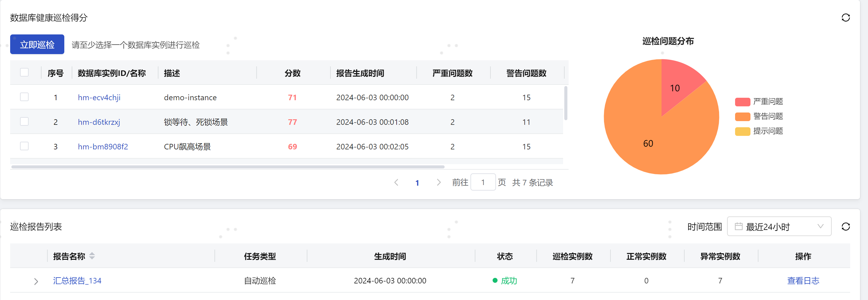The image size is (868, 300).
Task: Toggle the select-all instances checkbox
Action: coord(24,72)
